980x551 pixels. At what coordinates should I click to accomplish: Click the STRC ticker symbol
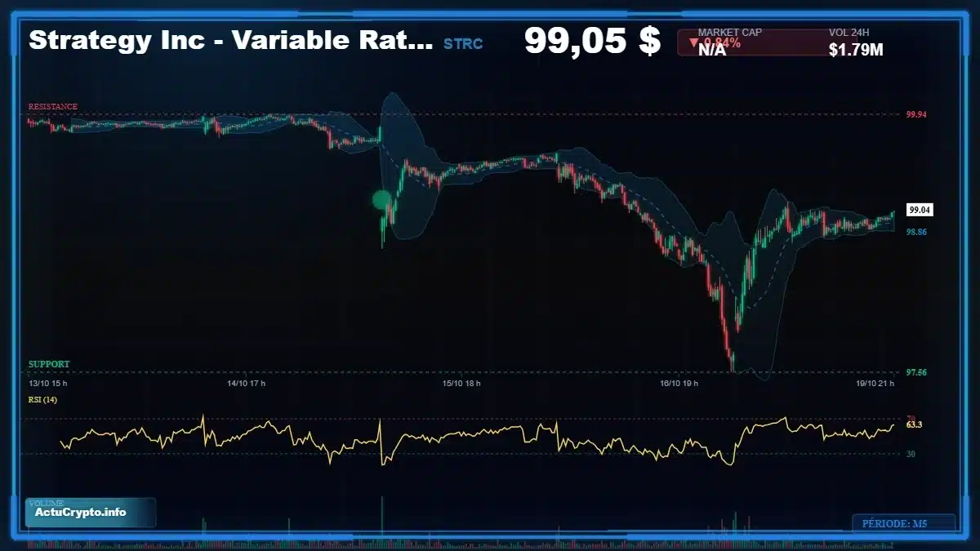point(463,44)
